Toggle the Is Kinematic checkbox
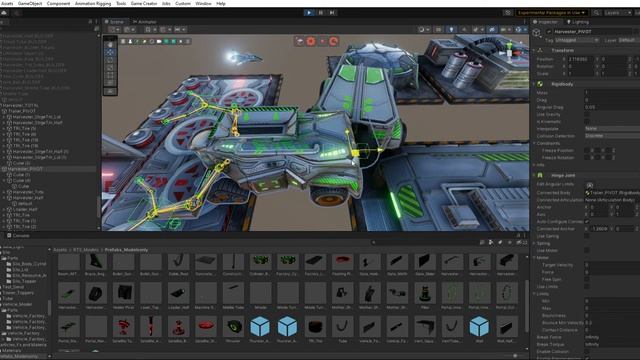 tap(587, 122)
